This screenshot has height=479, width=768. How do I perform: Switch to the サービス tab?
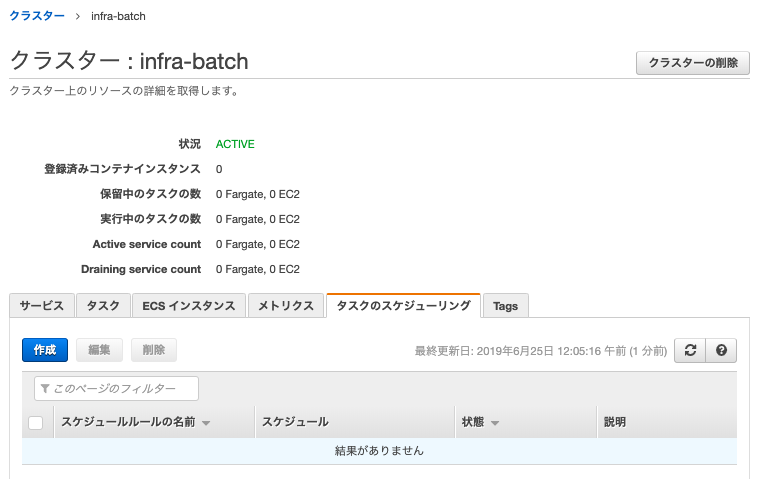[41, 306]
